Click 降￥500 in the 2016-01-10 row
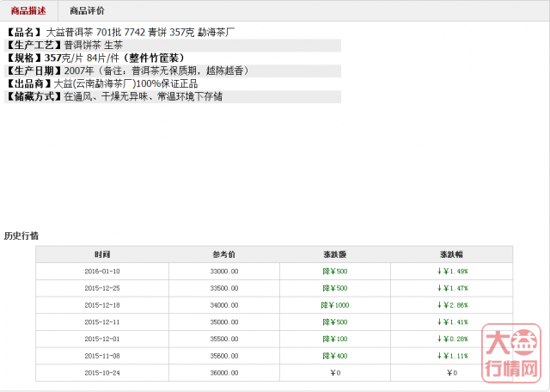550x392 pixels. [335, 272]
